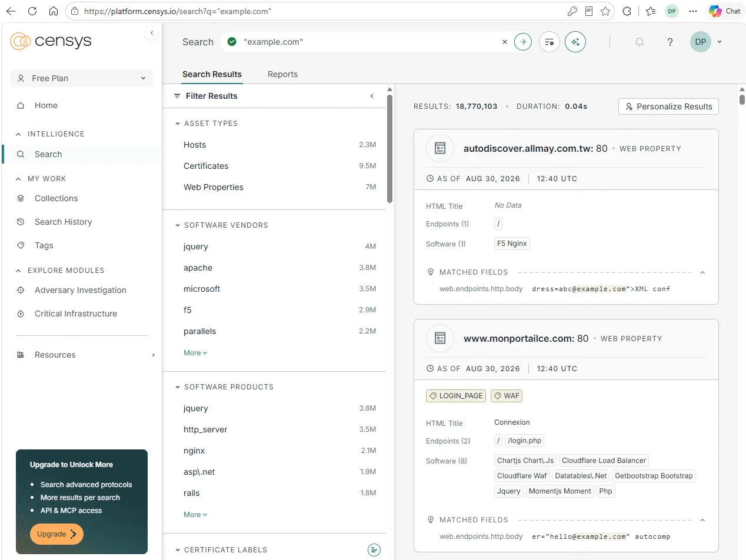Open the browser more options ellipsis
This screenshot has height=560, width=746.
pos(694,11)
